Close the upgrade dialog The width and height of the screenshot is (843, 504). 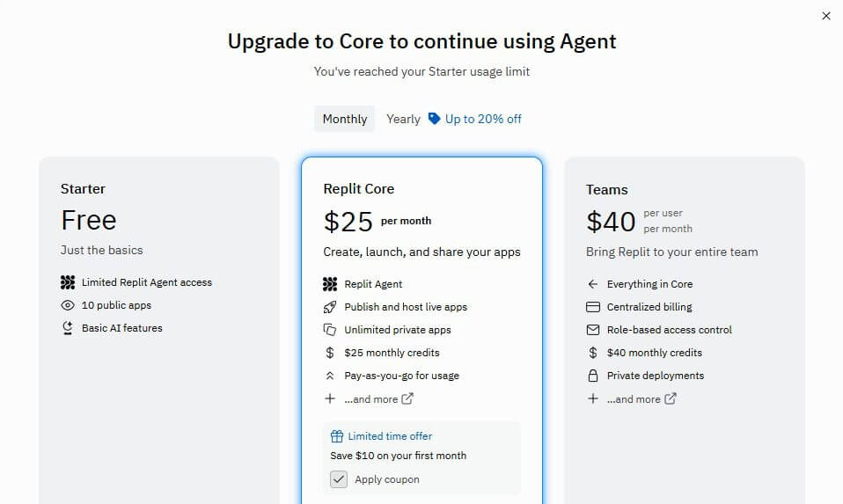click(826, 16)
